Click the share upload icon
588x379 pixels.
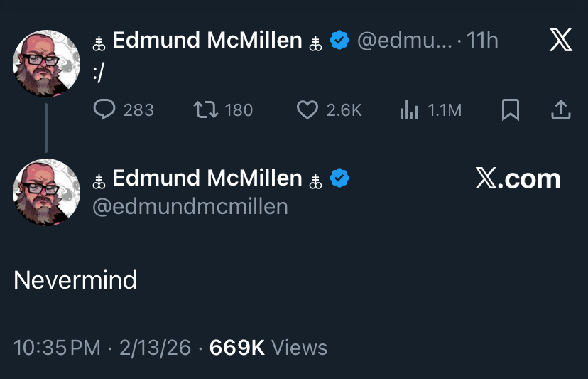pyautogui.click(x=560, y=110)
